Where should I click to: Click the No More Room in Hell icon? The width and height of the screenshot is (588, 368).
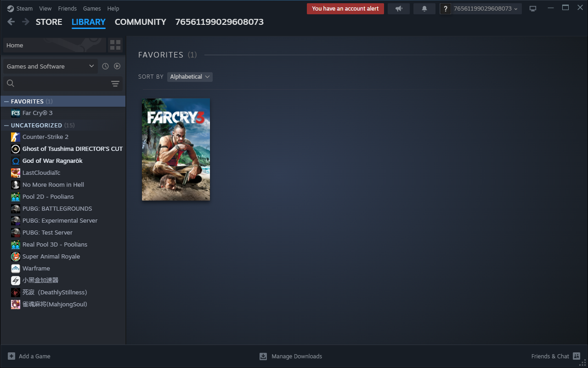16,184
